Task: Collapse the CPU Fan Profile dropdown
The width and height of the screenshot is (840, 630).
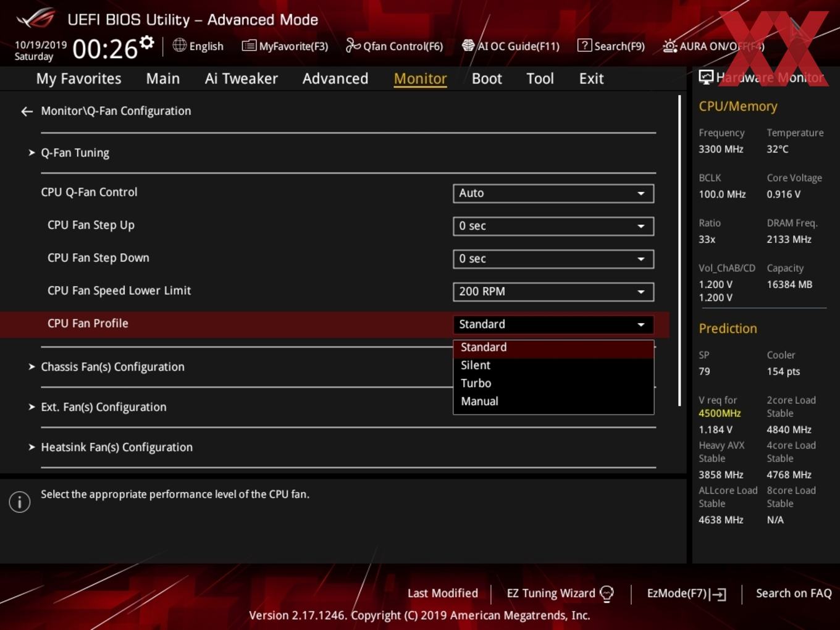Action: tap(553, 324)
